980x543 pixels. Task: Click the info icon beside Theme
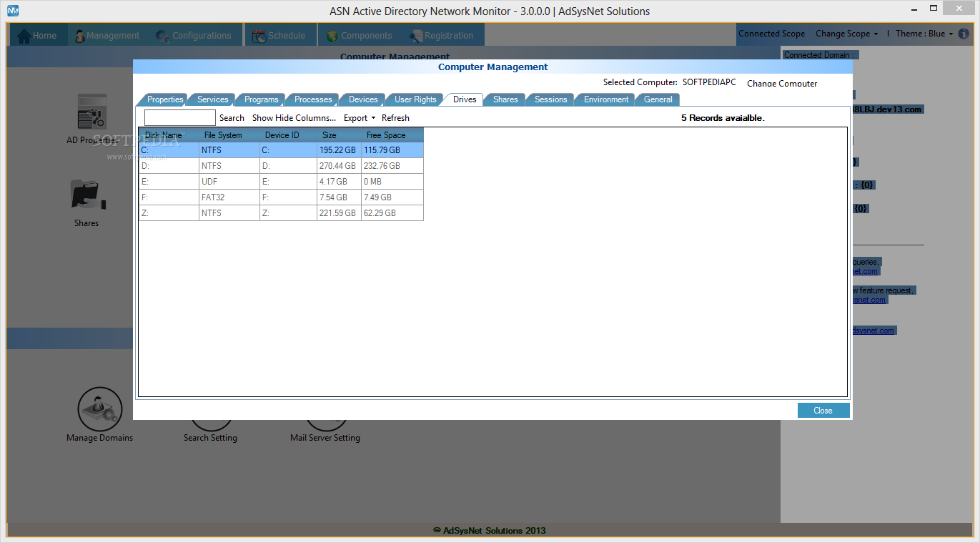coord(964,34)
